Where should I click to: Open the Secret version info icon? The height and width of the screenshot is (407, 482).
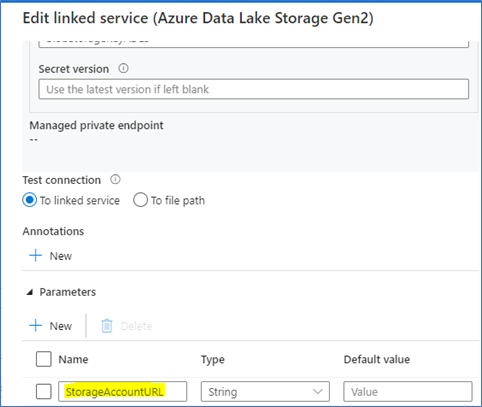tap(123, 68)
